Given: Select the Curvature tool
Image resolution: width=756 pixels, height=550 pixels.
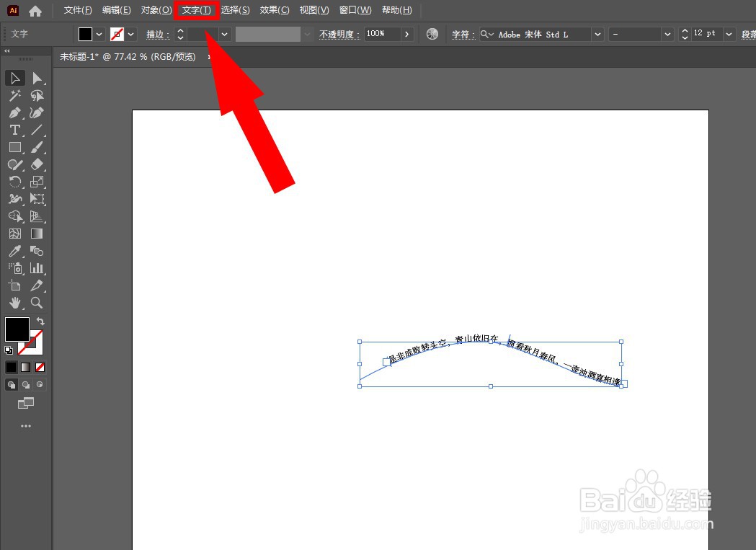Looking at the screenshot, I should 37,113.
